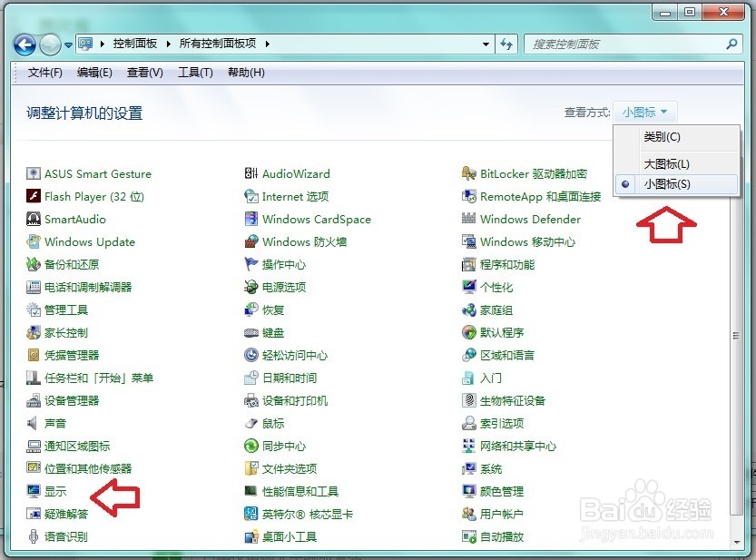Click the 默认程序 icon
This screenshot has height=560, width=756.
click(468, 332)
